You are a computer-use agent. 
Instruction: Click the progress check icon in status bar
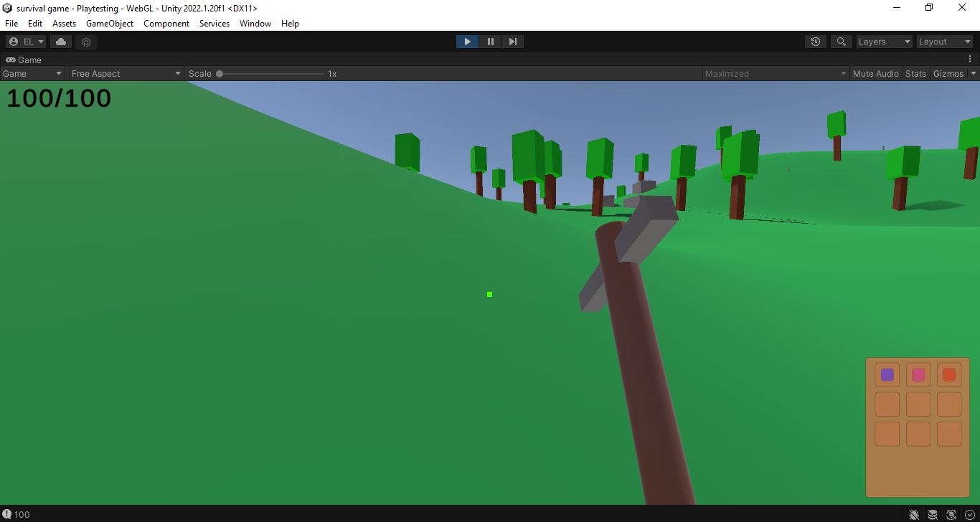(969, 514)
